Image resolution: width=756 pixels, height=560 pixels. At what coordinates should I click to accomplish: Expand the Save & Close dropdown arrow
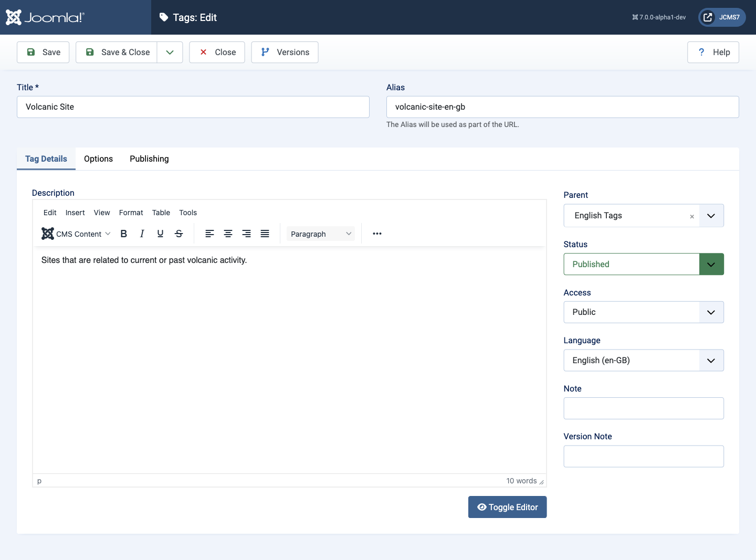pyautogui.click(x=170, y=52)
